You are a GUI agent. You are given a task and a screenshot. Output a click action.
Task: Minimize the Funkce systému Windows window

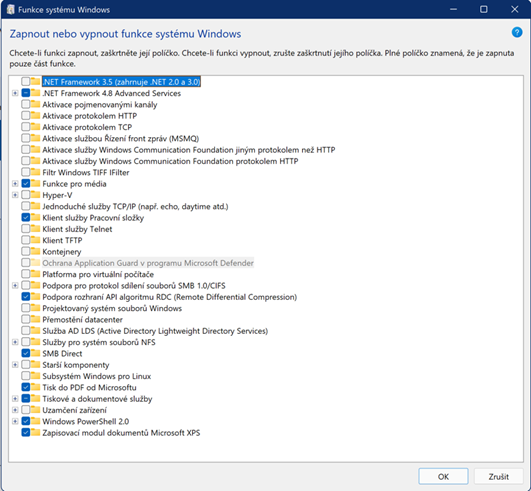453,9
